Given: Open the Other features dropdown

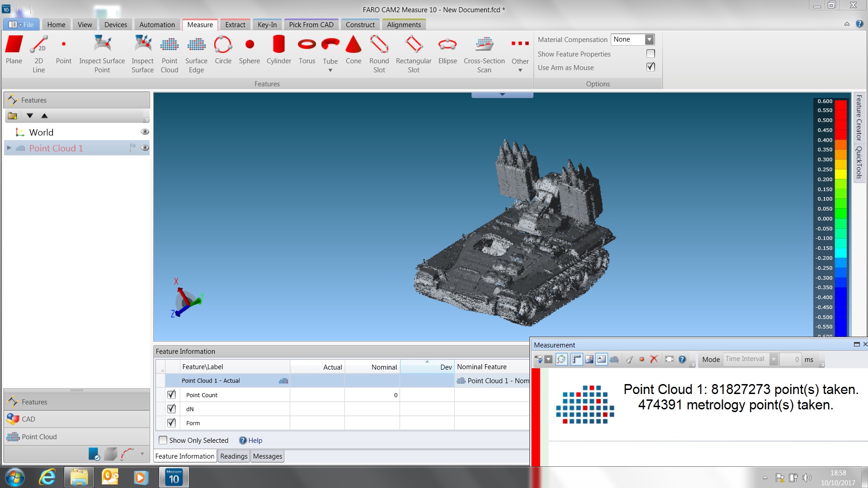Looking at the screenshot, I should click(520, 70).
